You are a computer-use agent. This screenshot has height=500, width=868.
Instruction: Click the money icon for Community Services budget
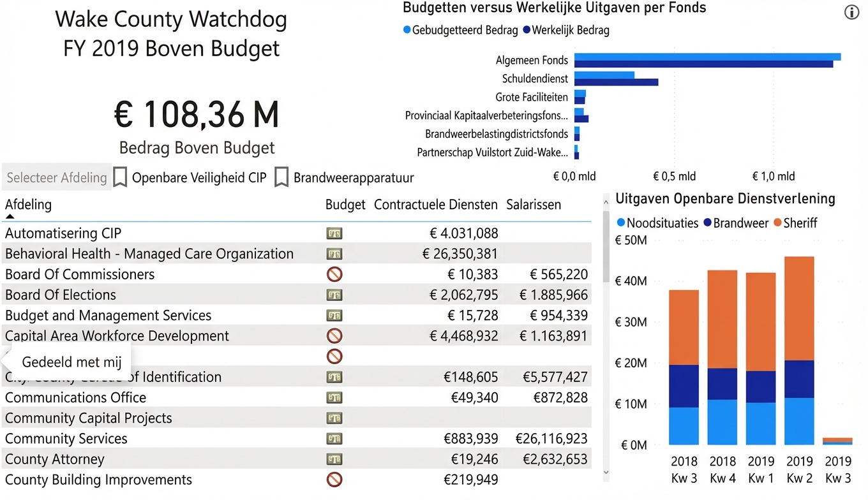(334, 439)
